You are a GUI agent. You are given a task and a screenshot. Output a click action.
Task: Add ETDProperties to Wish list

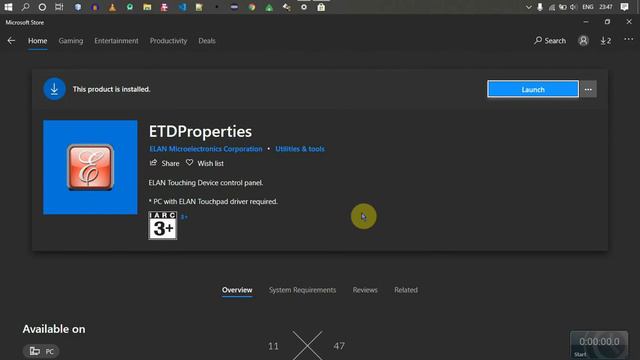[205, 163]
